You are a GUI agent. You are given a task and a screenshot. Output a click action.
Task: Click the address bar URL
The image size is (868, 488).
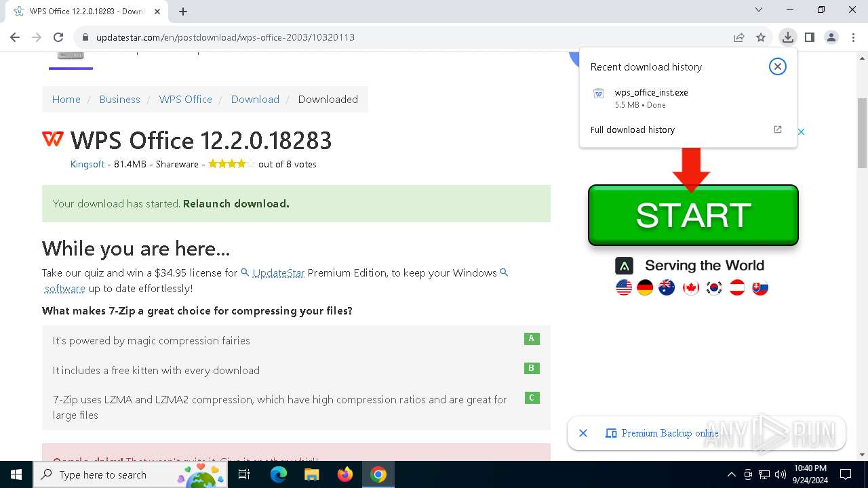[225, 37]
